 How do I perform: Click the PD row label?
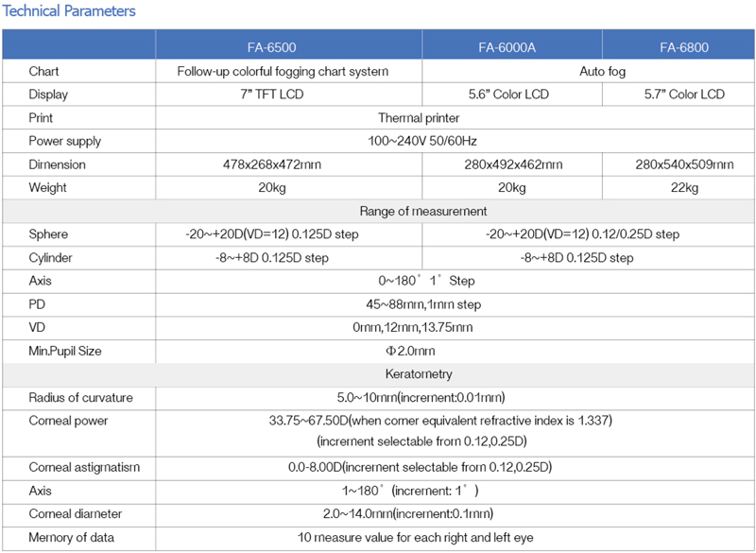coord(38,304)
